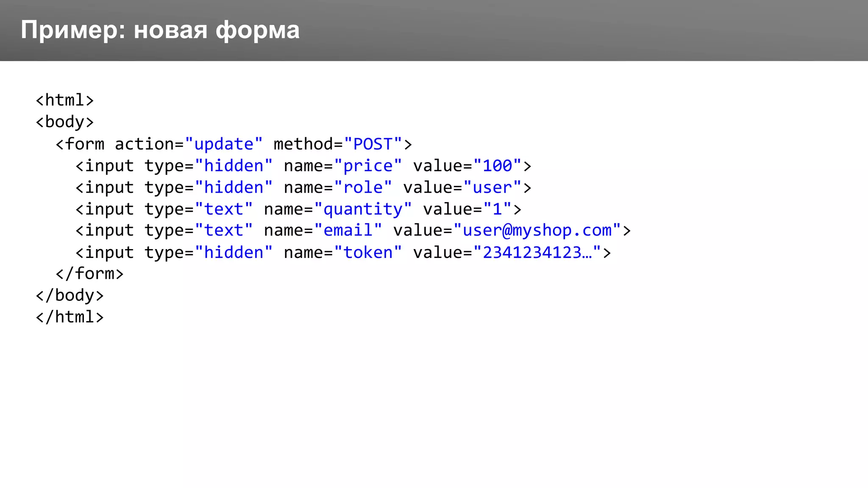Click the method "POST" value

(x=373, y=144)
